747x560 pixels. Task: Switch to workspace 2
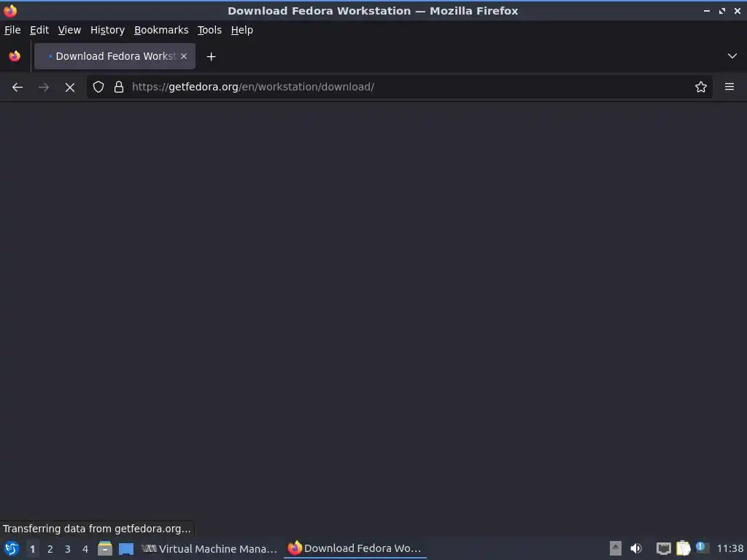tap(50, 549)
